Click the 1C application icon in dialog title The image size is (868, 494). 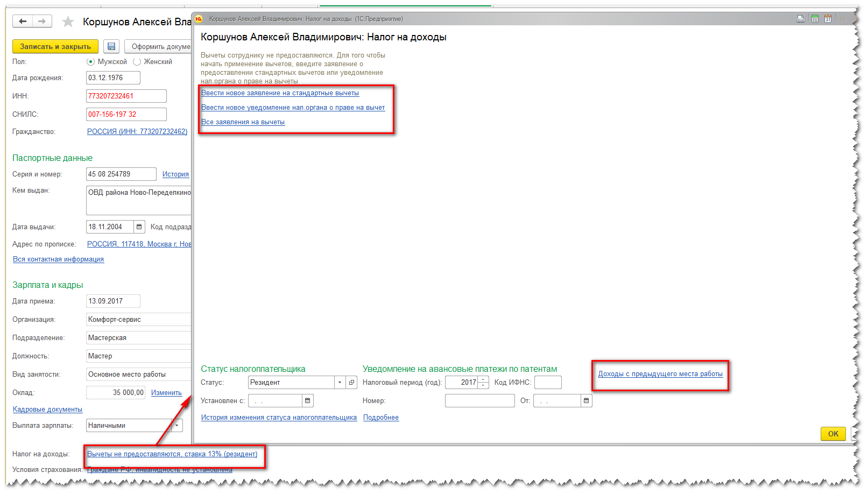(x=199, y=19)
